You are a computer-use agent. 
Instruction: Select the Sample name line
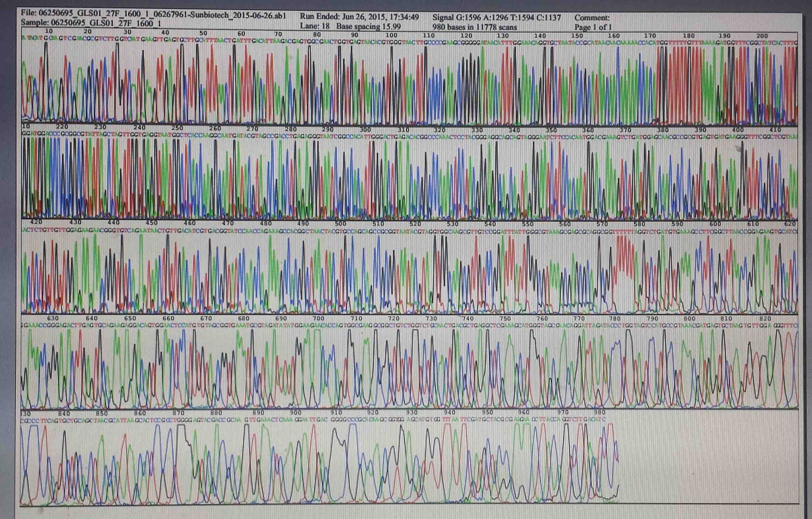point(91,23)
